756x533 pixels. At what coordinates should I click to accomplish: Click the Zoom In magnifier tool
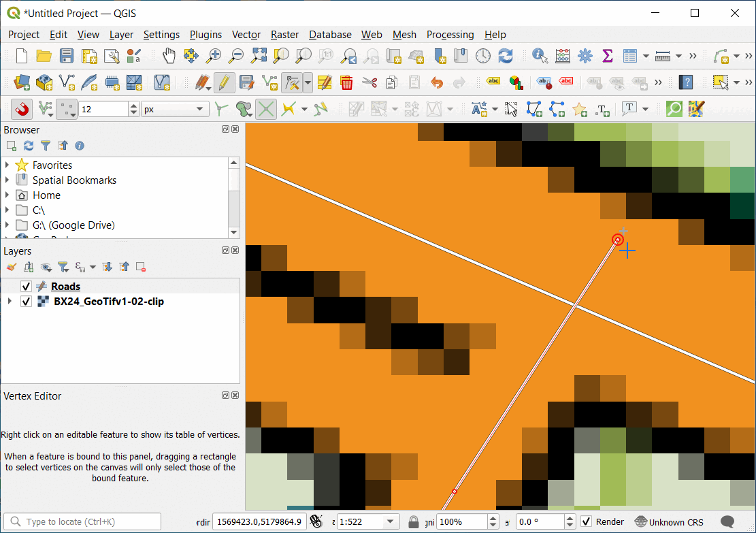click(214, 56)
